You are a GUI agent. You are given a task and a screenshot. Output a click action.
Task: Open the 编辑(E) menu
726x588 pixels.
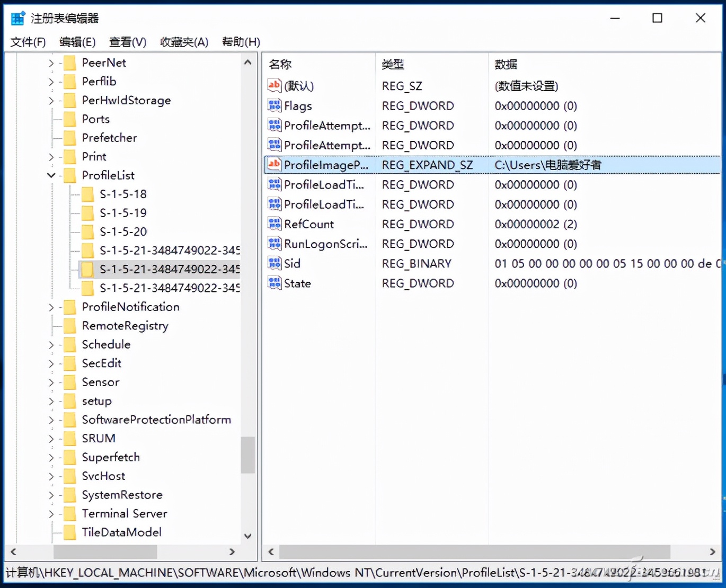(77, 42)
